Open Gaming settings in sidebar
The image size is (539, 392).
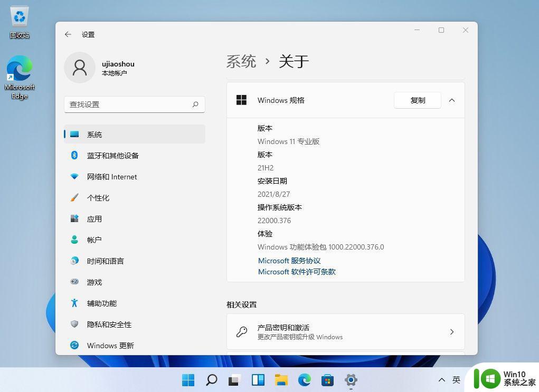pos(94,282)
